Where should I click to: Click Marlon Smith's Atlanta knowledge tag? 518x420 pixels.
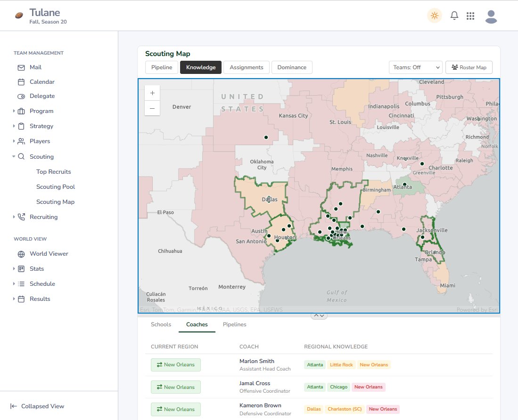315,364
